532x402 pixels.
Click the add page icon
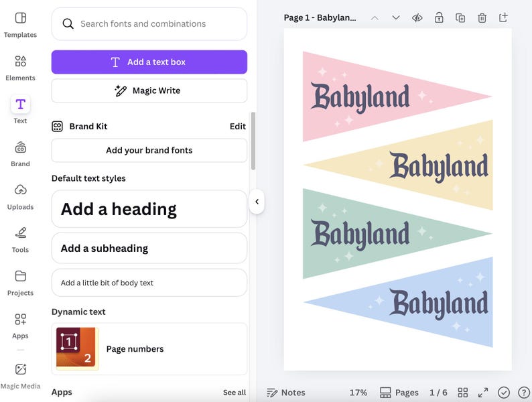point(503,17)
